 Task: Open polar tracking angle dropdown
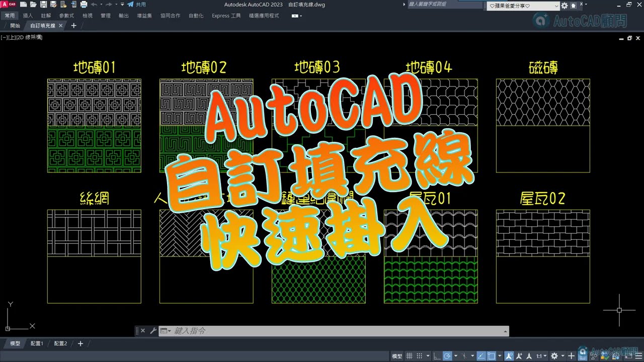[x=456, y=356]
